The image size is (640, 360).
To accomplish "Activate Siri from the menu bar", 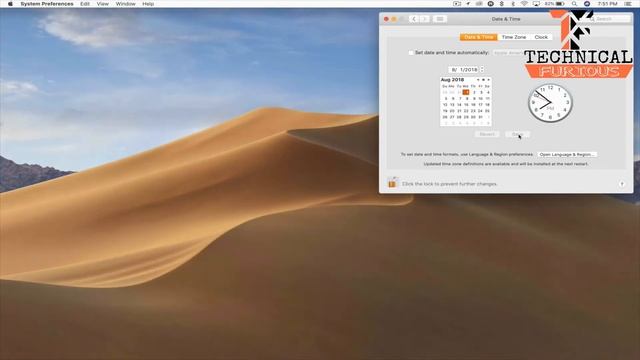I will (x=587, y=4).
